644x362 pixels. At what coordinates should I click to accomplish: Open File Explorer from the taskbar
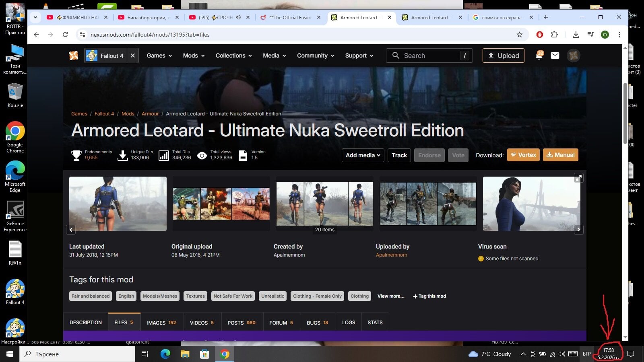[x=185, y=354]
